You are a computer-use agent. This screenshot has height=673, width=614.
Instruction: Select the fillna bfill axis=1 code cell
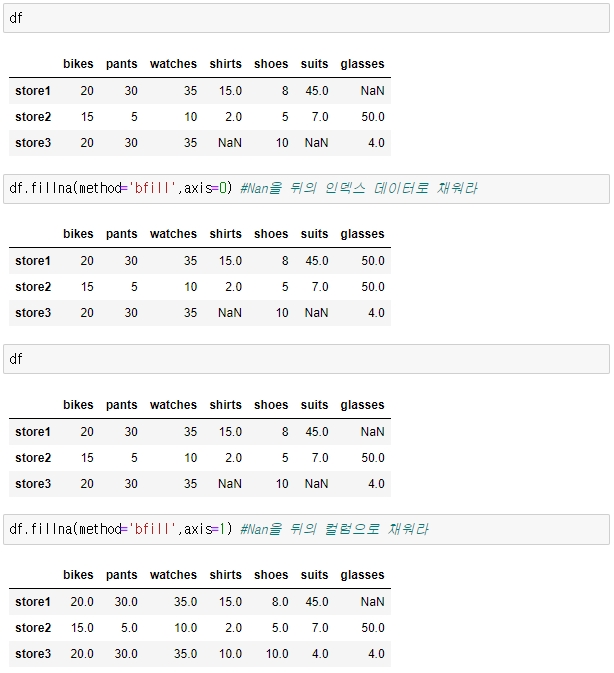306,530
